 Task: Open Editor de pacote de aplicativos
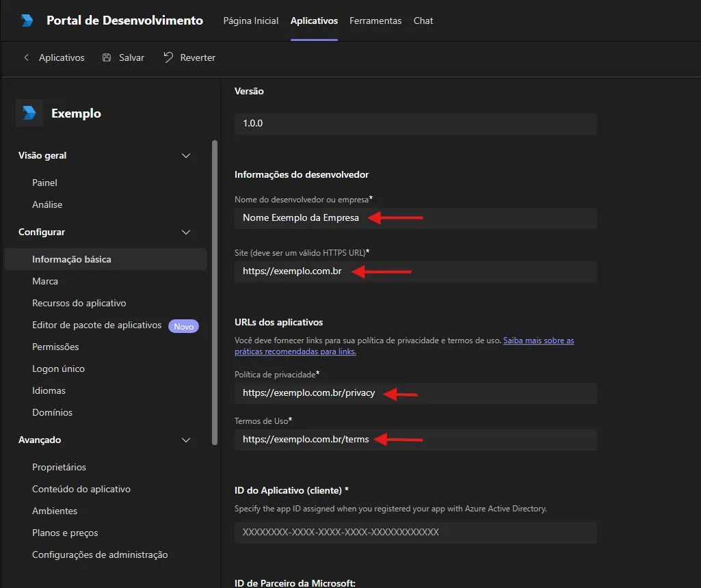97,325
